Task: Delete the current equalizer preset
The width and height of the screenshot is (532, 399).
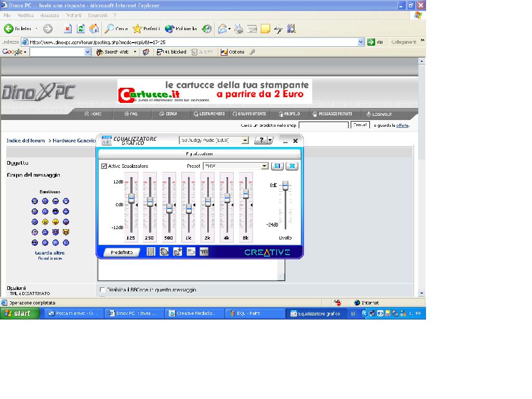Action: coord(292,166)
